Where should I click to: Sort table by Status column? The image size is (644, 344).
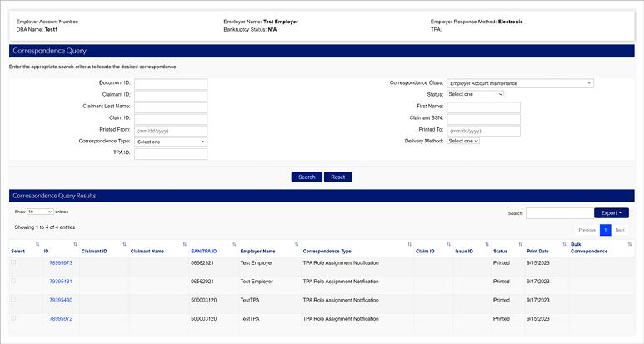pyautogui.click(x=500, y=251)
